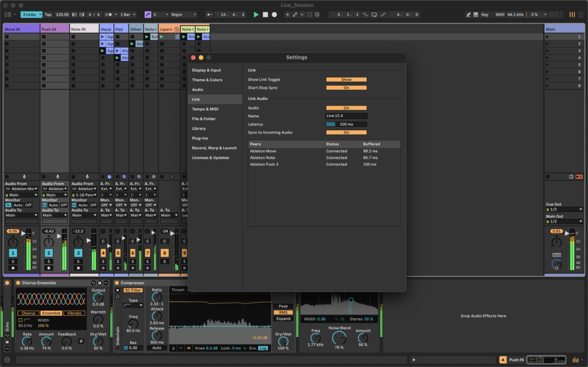Arm the Arrangement Record circle button

pyautogui.click(x=274, y=14)
